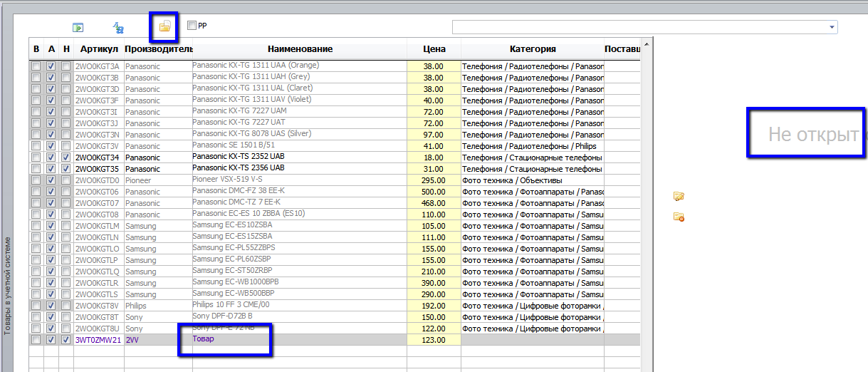Select Panasonic KX-TS 2352 UAB name cell

coord(300,157)
